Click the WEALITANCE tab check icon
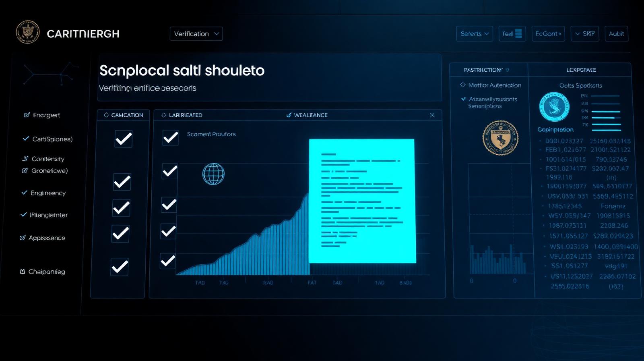 [289, 115]
